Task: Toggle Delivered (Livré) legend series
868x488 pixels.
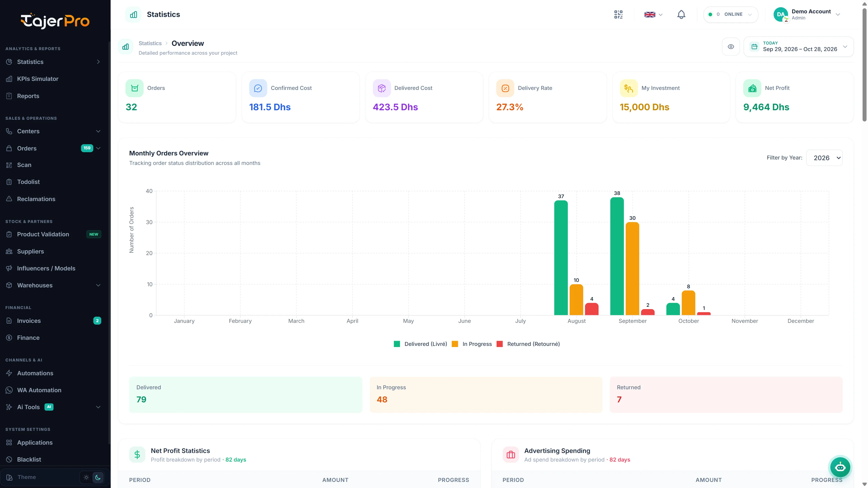Action: [x=420, y=344]
